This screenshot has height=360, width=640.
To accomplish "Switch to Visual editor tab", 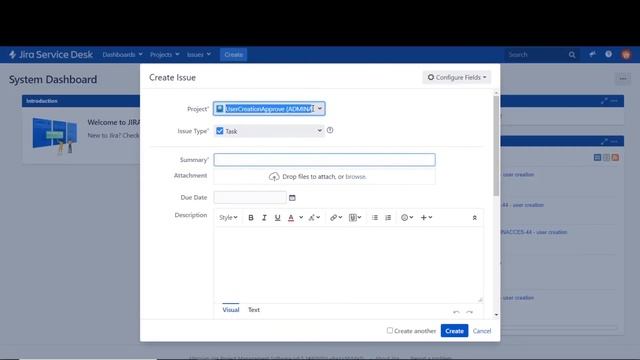I will pos(231,310).
